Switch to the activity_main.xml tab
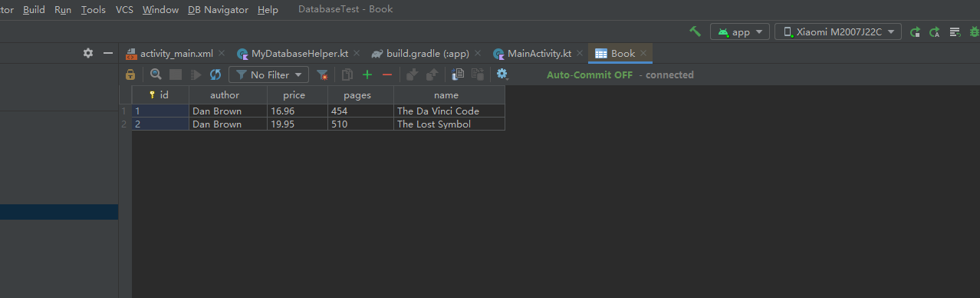The height and width of the screenshot is (298, 980). coord(176,53)
